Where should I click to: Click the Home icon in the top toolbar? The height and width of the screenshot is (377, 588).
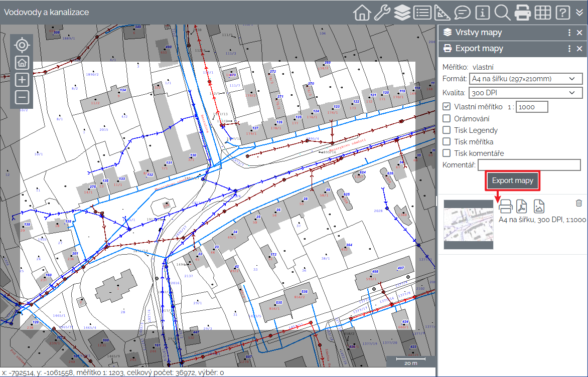click(x=361, y=12)
